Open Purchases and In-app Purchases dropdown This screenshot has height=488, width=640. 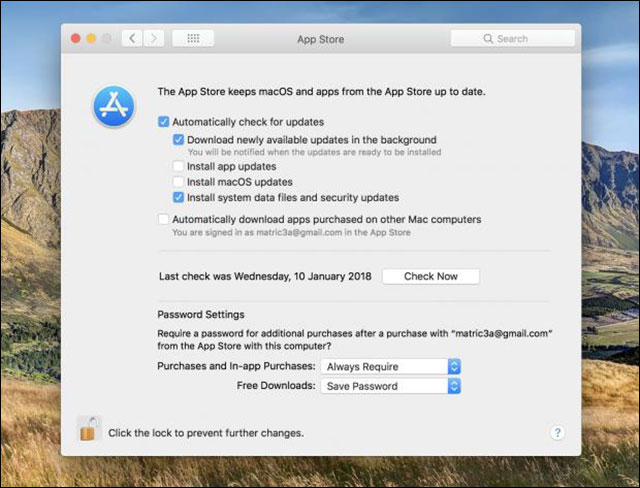tap(391, 366)
